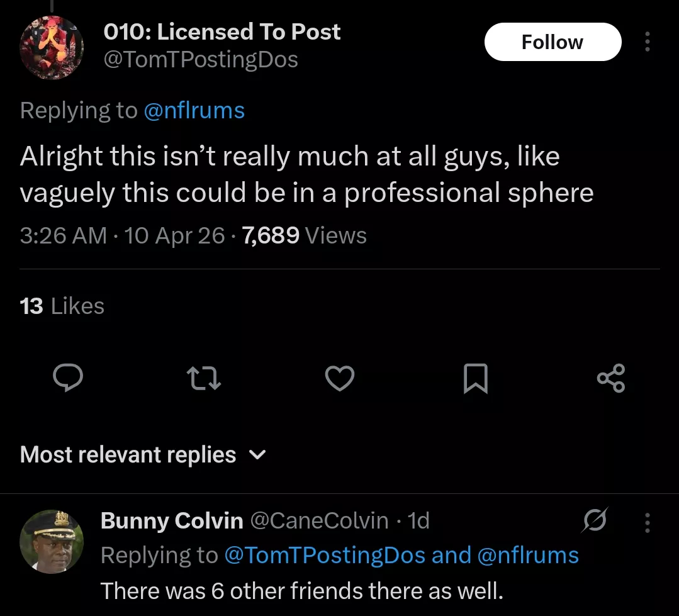Open the @nflrums mention link in header
The image size is (679, 616).
coord(194,111)
